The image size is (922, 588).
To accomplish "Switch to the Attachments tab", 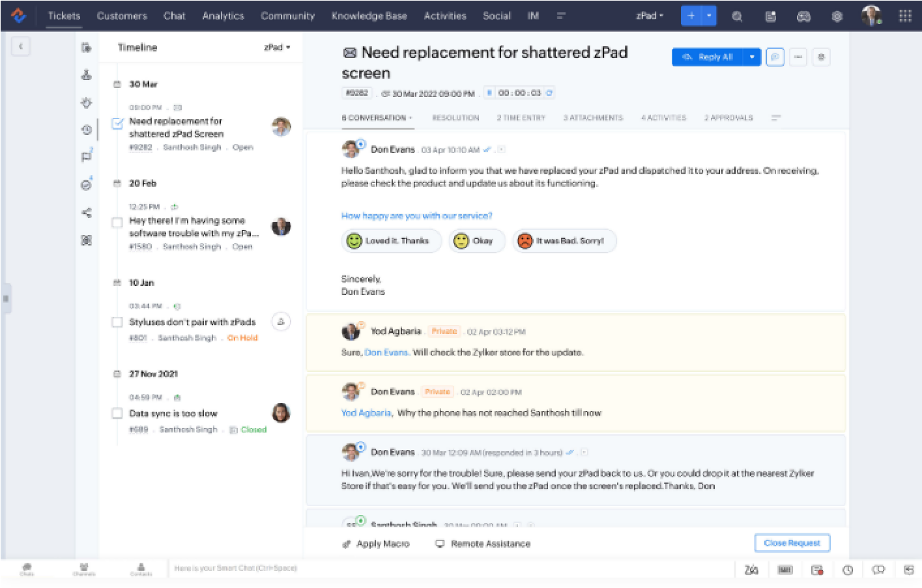I will [592, 117].
